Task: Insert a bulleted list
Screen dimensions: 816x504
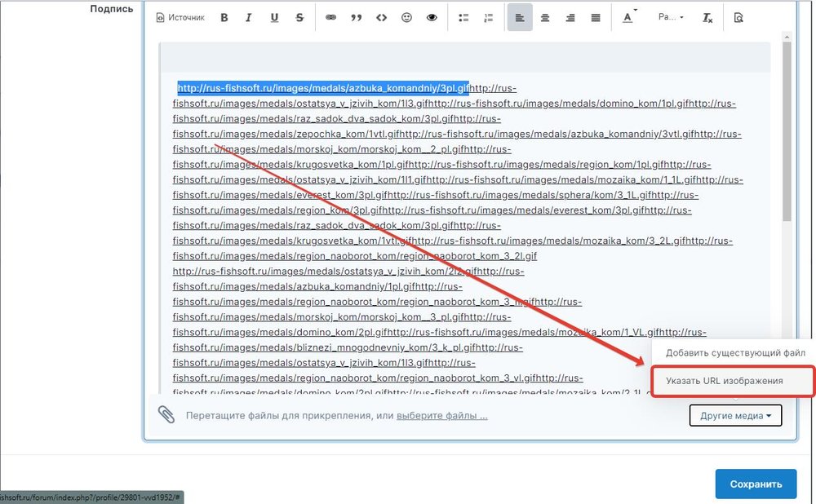Action: (x=463, y=17)
